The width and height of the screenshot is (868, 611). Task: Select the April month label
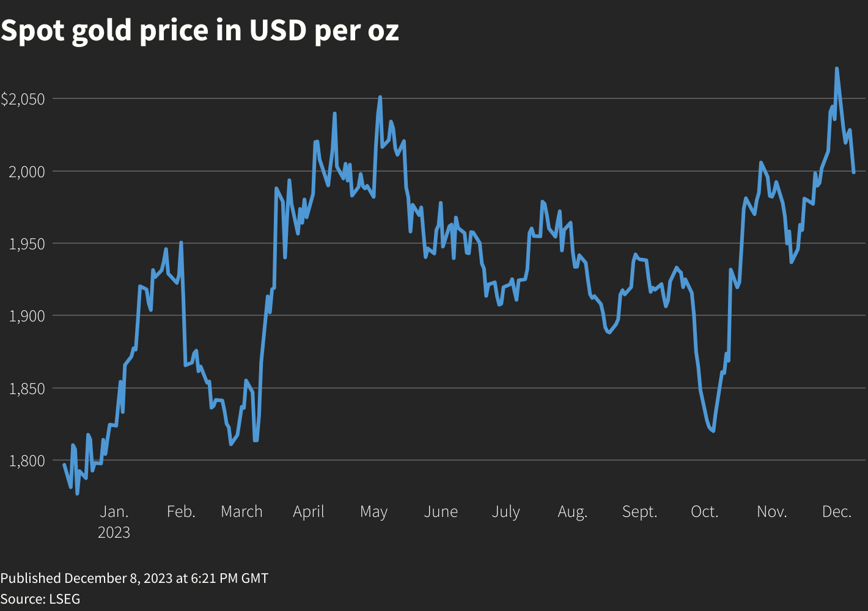308,511
